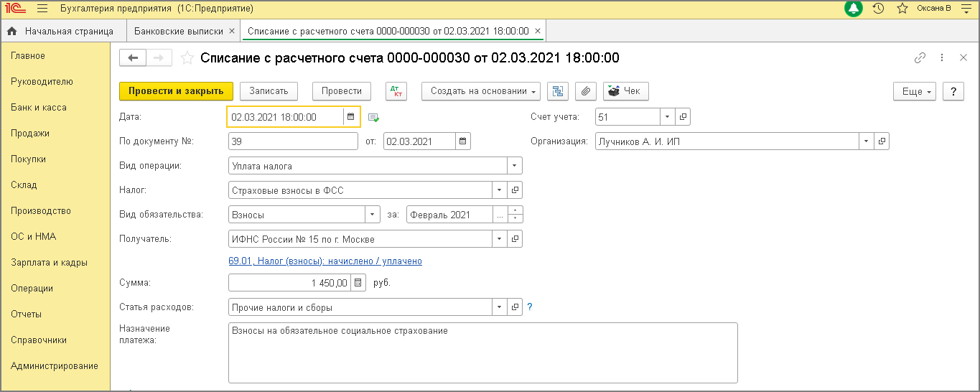This screenshot has height=392, width=980.
Task: Click the Записать button
Action: coord(269,91)
